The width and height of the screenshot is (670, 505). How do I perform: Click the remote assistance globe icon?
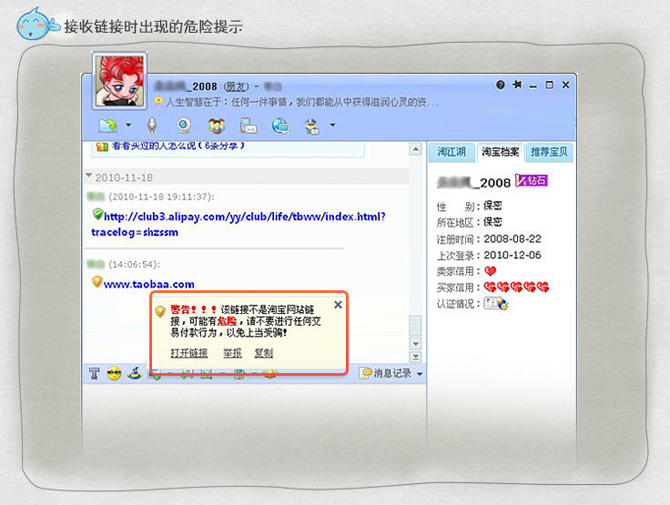[281, 126]
